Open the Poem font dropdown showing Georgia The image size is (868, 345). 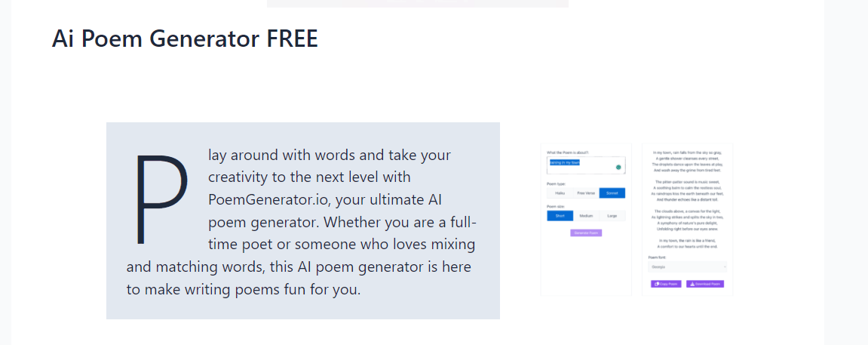[688, 267]
